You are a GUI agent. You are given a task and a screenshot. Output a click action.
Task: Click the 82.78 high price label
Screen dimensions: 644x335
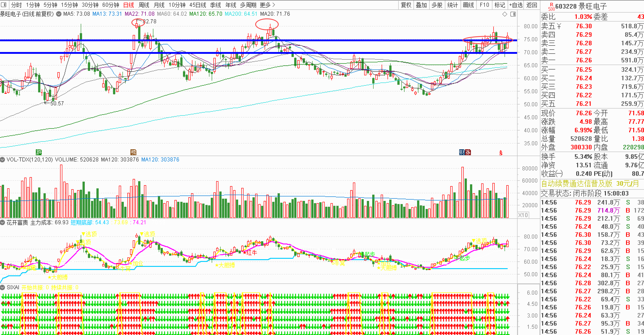pyautogui.click(x=150, y=22)
